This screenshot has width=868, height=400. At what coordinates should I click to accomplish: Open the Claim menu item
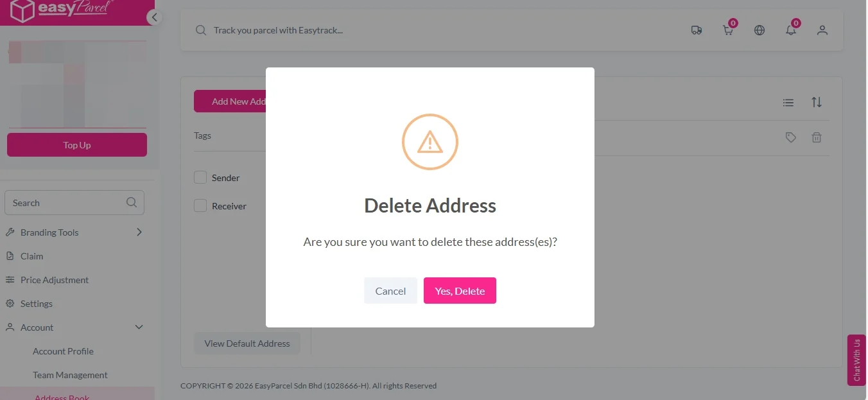32,256
